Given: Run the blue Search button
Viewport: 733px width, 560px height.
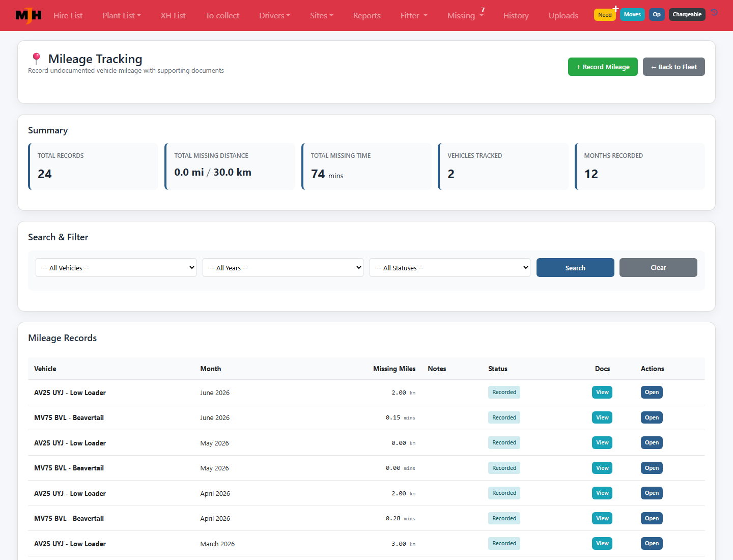Looking at the screenshot, I should click(575, 268).
